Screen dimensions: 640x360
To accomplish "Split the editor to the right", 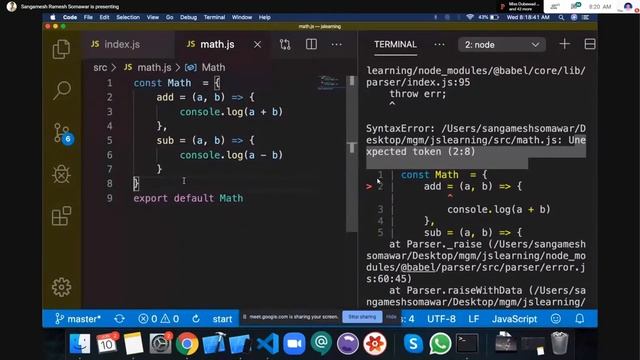I will pyautogui.click(x=311, y=44).
